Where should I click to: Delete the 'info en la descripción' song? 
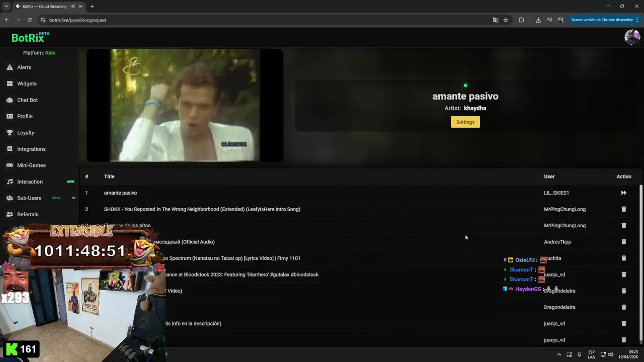(623, 323)
